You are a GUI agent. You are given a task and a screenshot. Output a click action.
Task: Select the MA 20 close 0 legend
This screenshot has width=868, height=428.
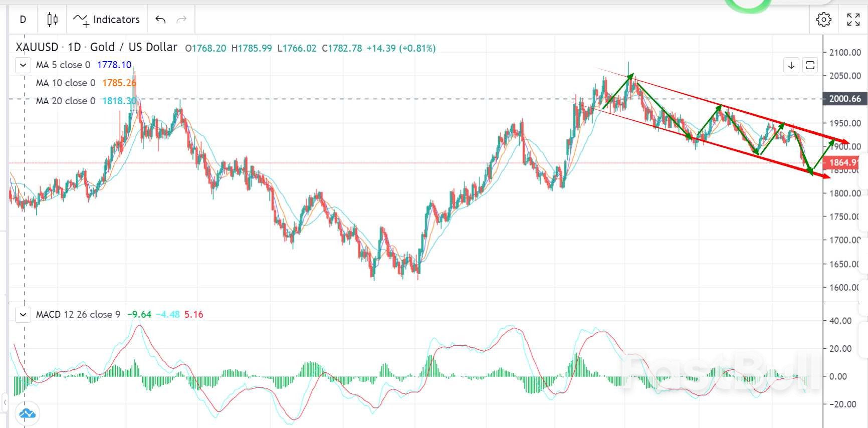click(x=66, y=101)
